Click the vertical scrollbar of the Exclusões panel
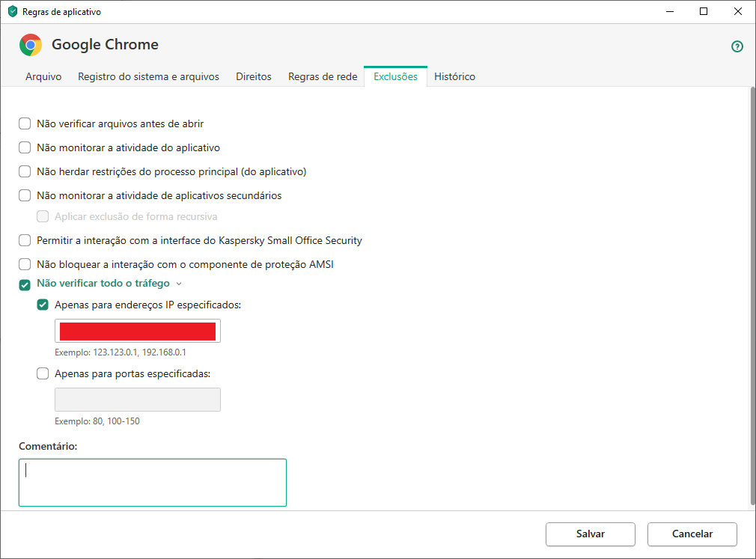The image size is (756, 559). (752, 296)
